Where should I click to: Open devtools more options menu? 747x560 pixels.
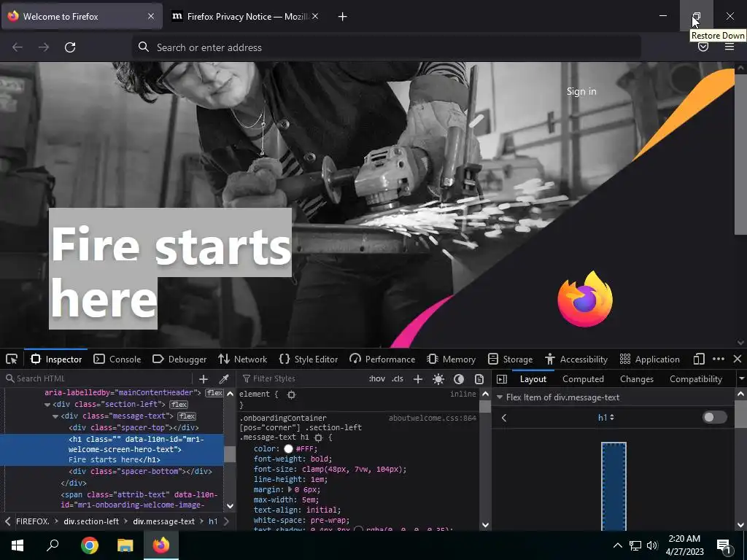tap(719, 359)
